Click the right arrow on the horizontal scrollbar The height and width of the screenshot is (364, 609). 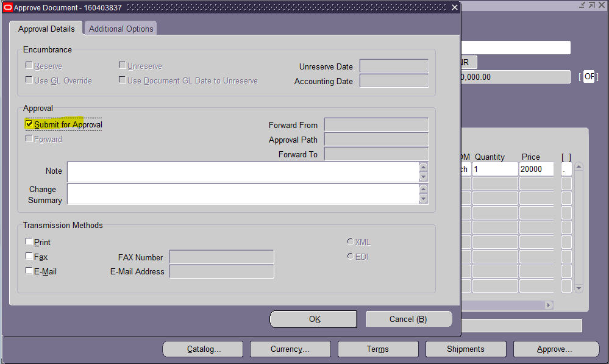click(x=547, y=305)
